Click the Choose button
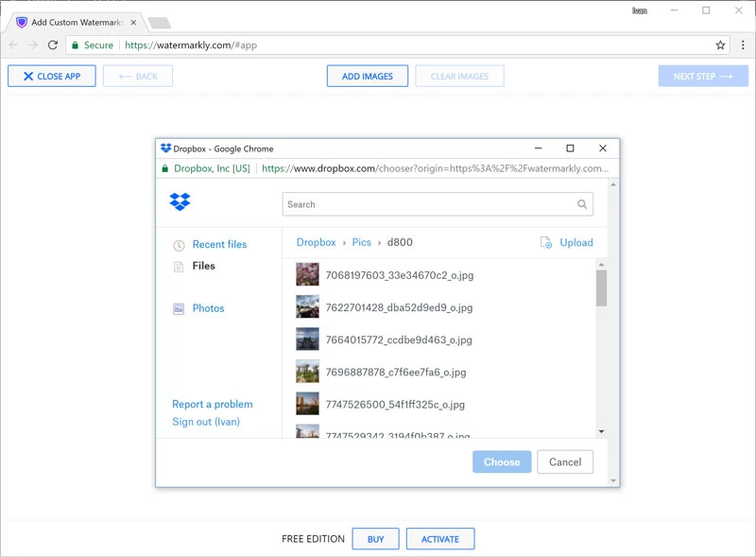This screenshot has width=756, height=557. pos(502,461)
